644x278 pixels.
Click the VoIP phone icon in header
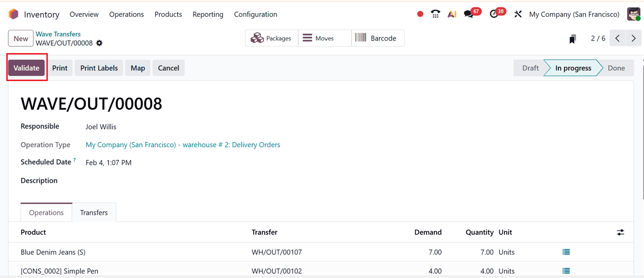(435, 14)
